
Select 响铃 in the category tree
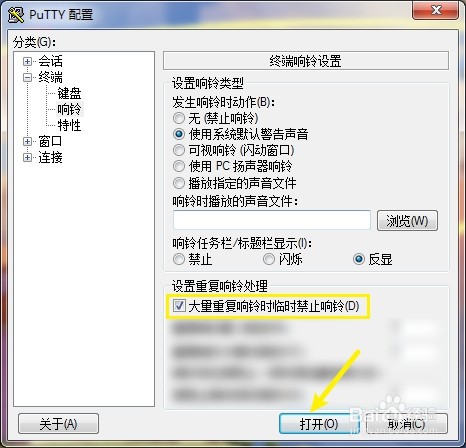(69, 109)
